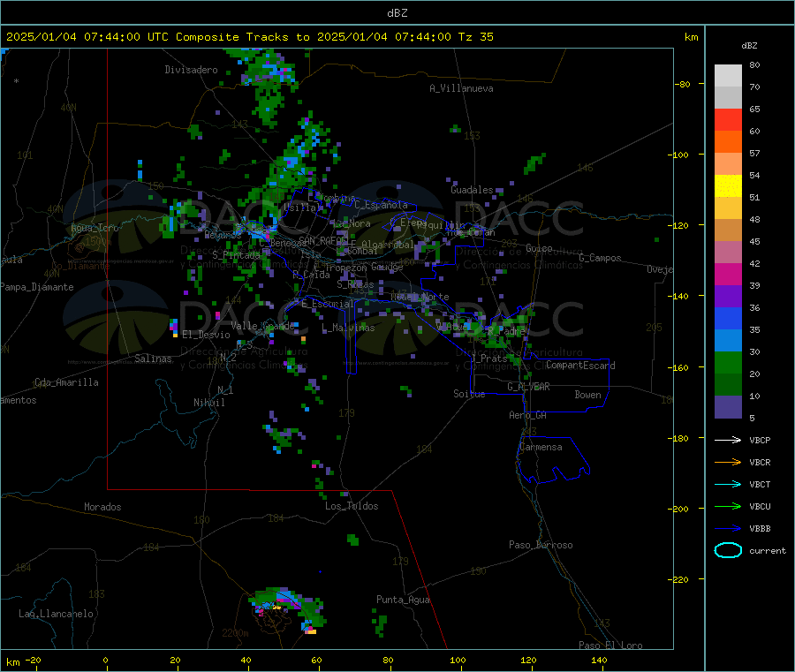Select the light blue 30-35 dBZ swatch
The width and height of the screenshot is (795, 672).
coord(728,341)
